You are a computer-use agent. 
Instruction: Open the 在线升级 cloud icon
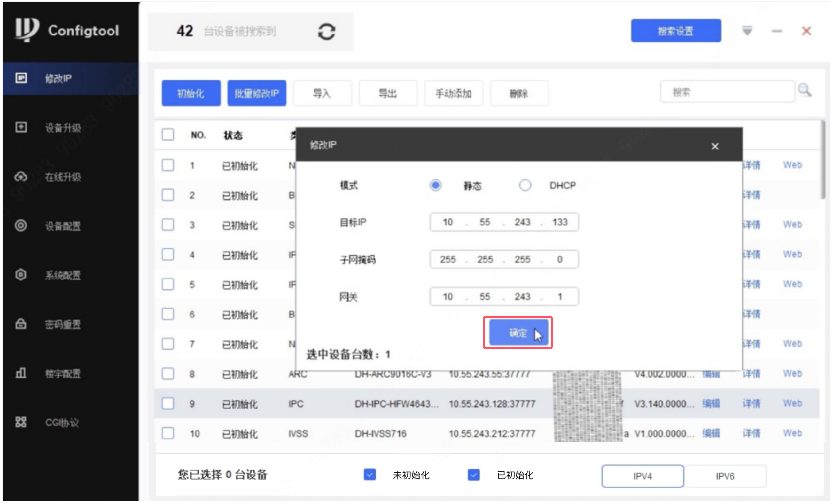click(21, 177)
